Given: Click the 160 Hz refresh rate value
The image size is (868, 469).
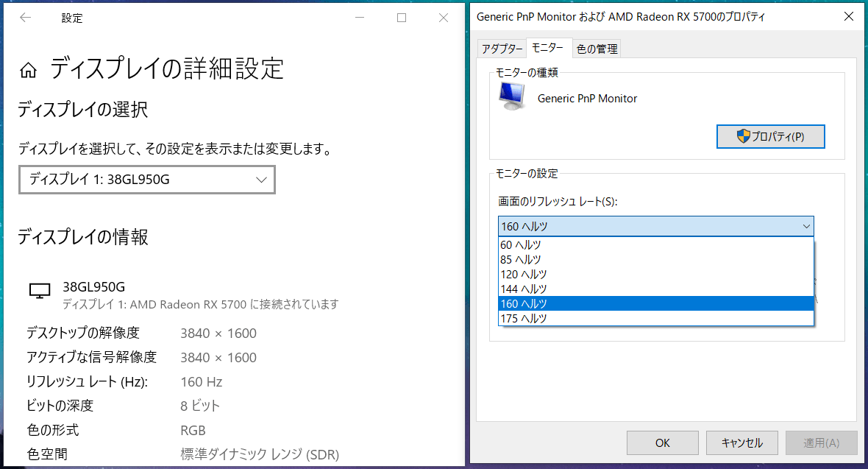Looking at the screenshot, I should click(202, 382).
